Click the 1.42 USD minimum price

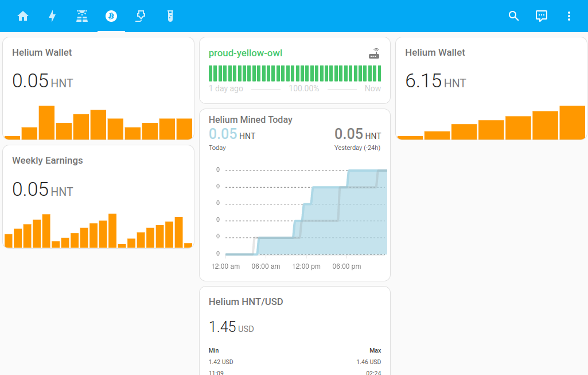[221, 362]
